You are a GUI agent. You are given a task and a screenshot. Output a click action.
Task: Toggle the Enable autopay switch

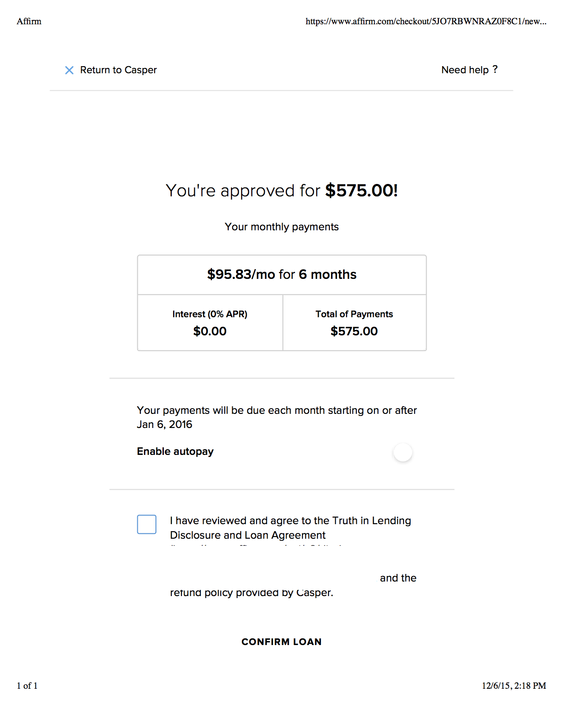click(x=403, y=452)
